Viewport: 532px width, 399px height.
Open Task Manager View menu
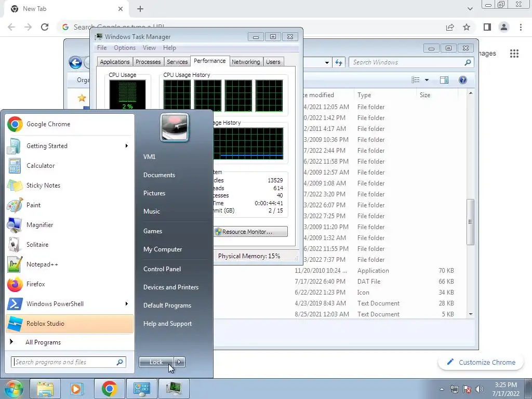[x=149, y=48]
